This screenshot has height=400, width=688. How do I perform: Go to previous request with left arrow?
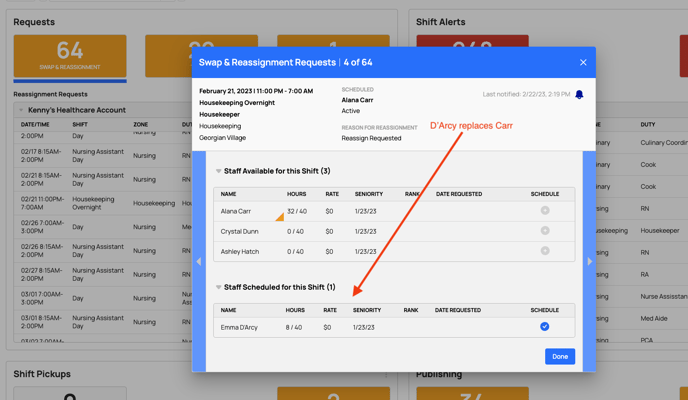[x=199, y=261]
